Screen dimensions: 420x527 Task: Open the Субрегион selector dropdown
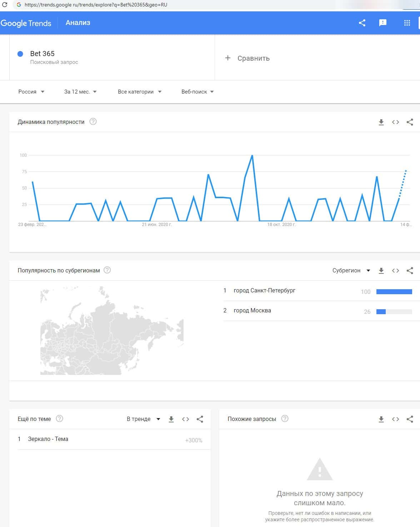(351, 271)
